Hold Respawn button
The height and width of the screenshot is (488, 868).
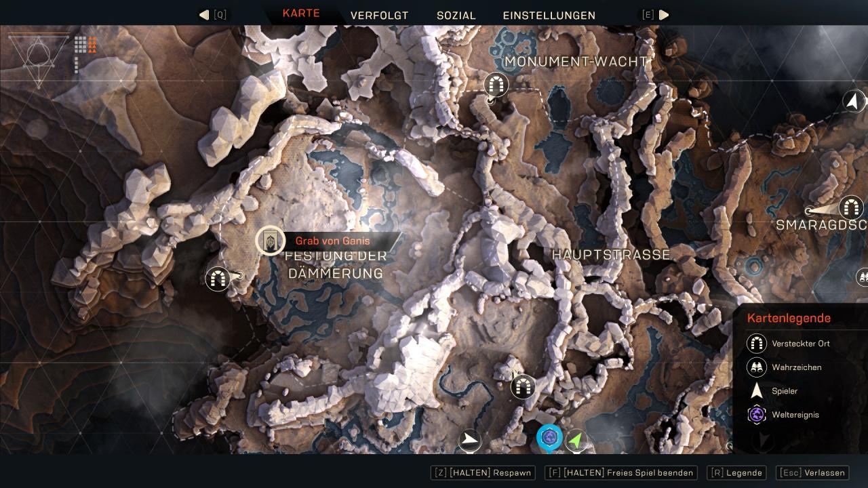(483, 473)
